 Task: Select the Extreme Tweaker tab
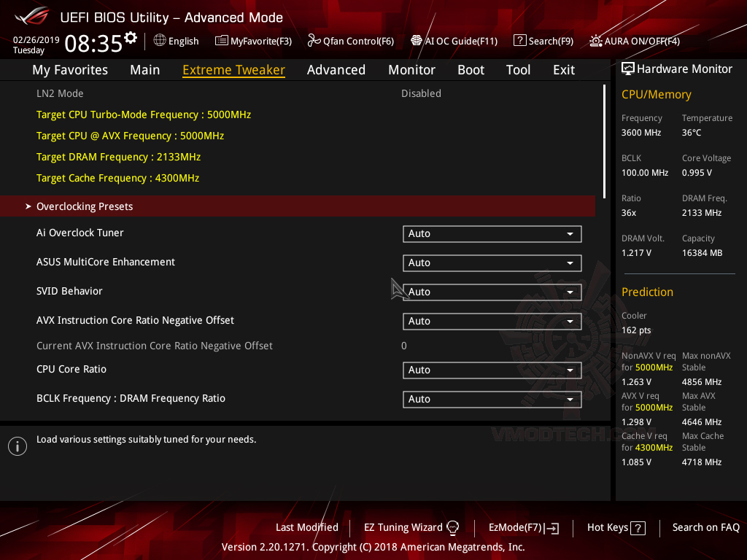[233, 70]
